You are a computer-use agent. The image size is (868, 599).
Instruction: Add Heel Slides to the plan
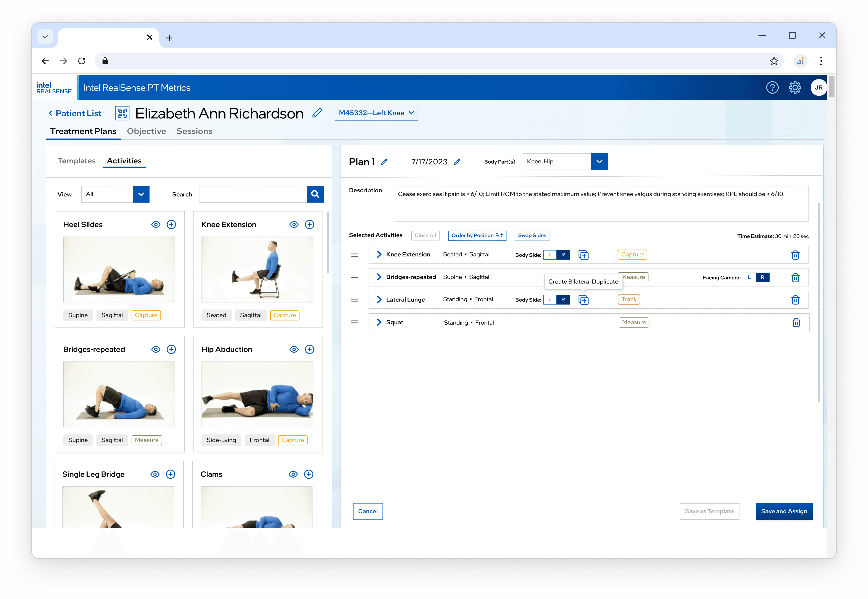(x=171, y=224)
